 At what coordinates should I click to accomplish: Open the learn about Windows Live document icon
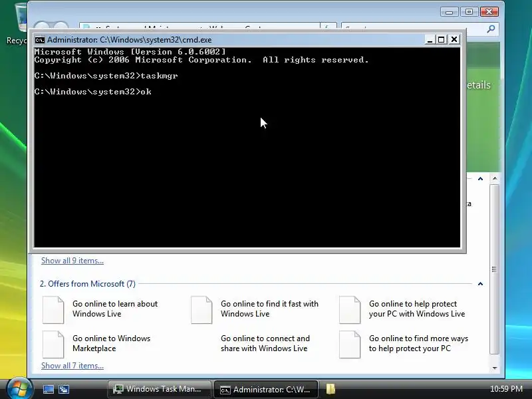click(x=53, y=309)
